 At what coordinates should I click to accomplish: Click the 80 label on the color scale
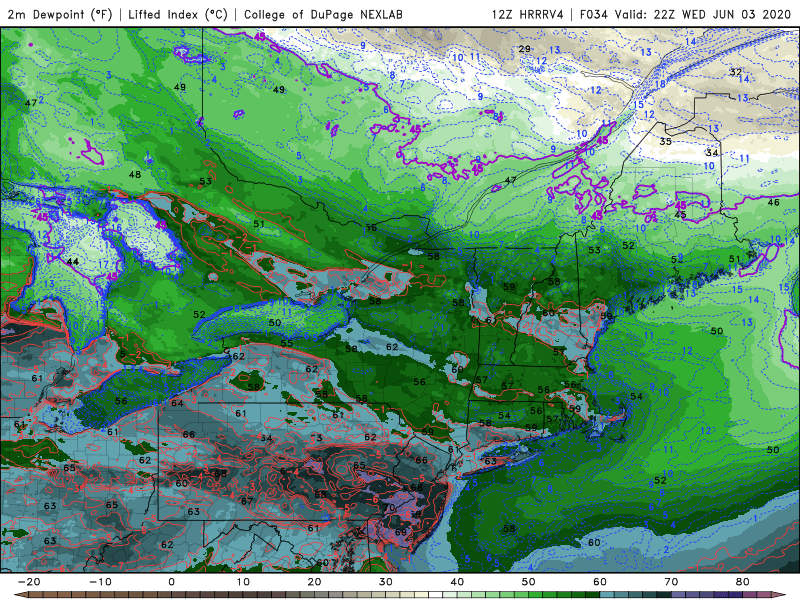tap(743, 582)
